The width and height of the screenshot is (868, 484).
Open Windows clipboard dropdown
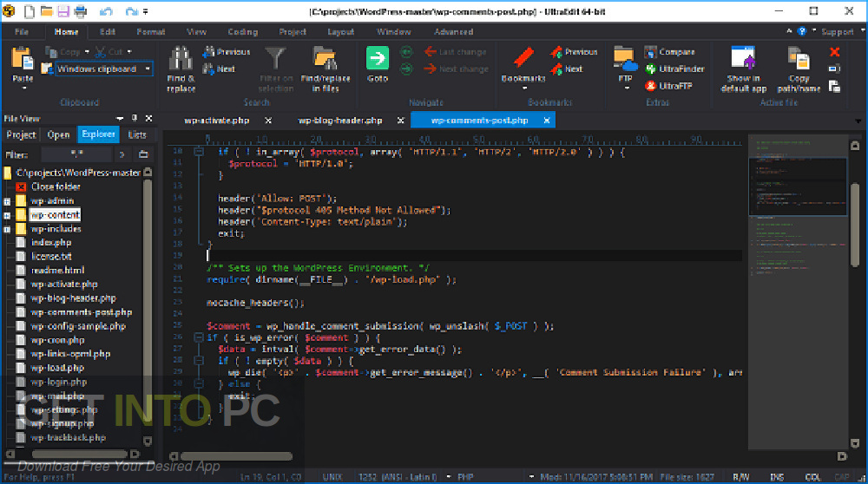[x=148, y=69]
